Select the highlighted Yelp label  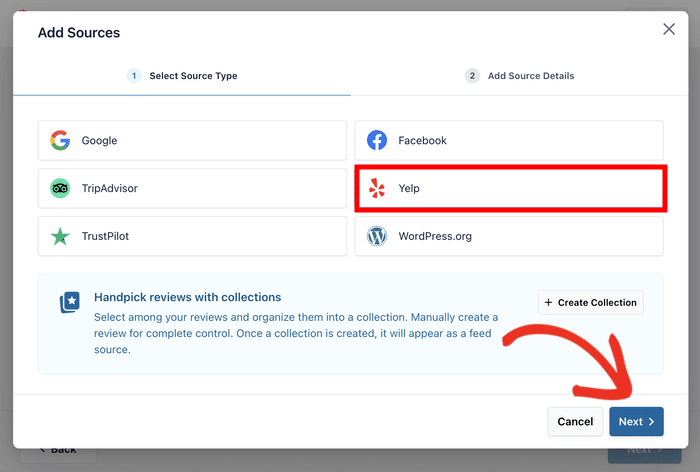(x=409, y=189)
